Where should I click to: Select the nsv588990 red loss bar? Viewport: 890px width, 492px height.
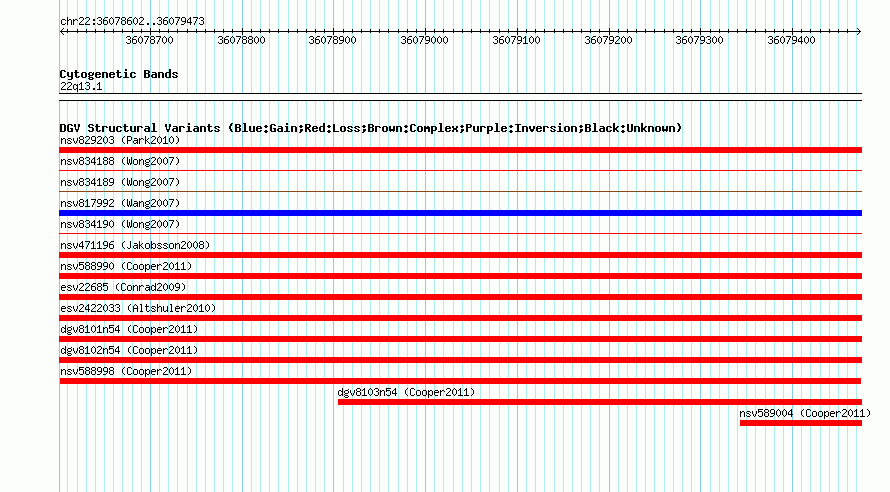pyautogui.click(x=460, y=276)
